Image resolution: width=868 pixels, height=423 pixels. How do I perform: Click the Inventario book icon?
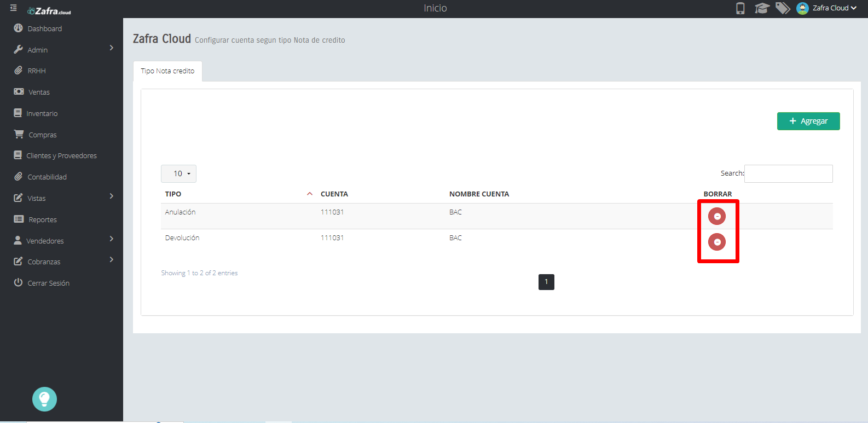pyautogui.click(x=18, y=113)
